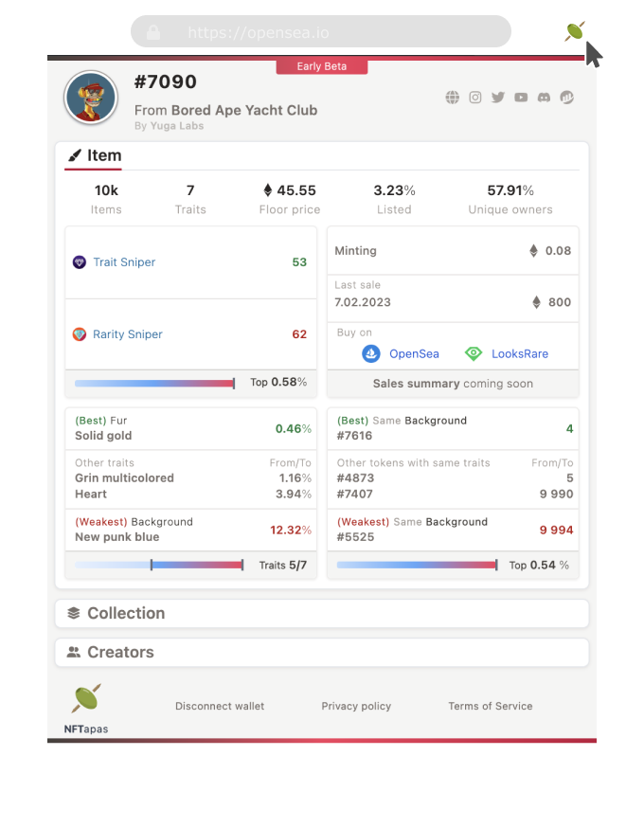Select token #7616 with same background
Image resolution: width=644 pixels, height=828 pixels.
(354, 436)
